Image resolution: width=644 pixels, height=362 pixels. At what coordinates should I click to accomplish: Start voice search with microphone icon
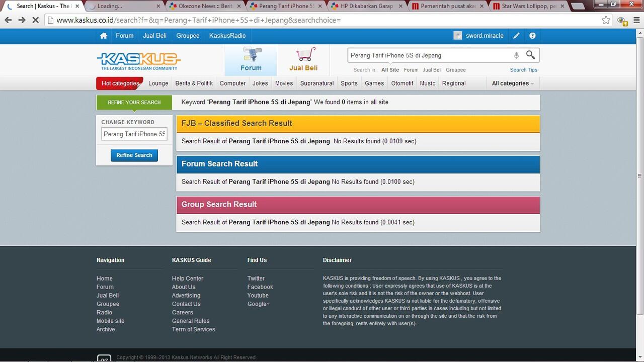(516, 55)
